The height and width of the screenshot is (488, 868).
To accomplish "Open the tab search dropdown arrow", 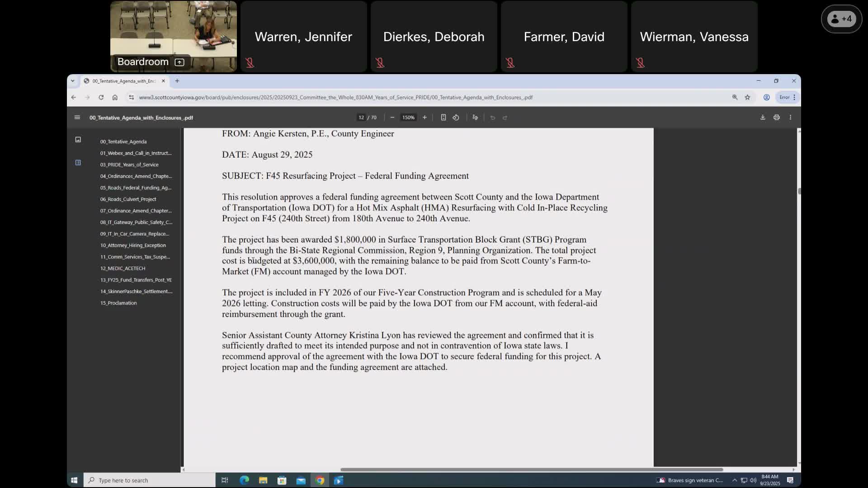I will [73, 81].
